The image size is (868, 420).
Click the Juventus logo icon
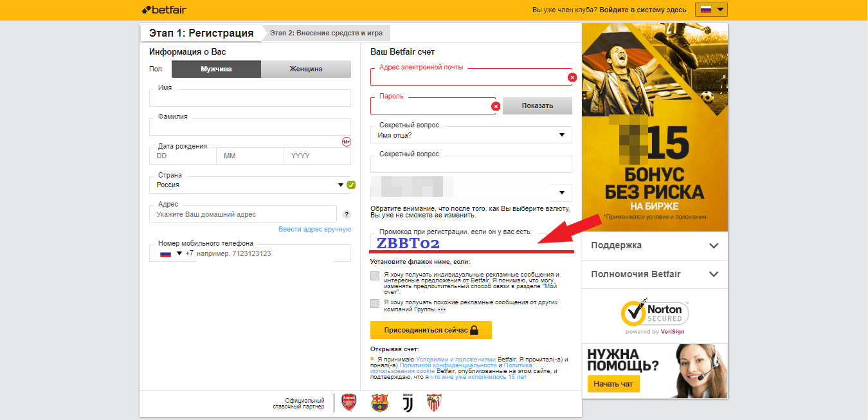click(408, 403)
